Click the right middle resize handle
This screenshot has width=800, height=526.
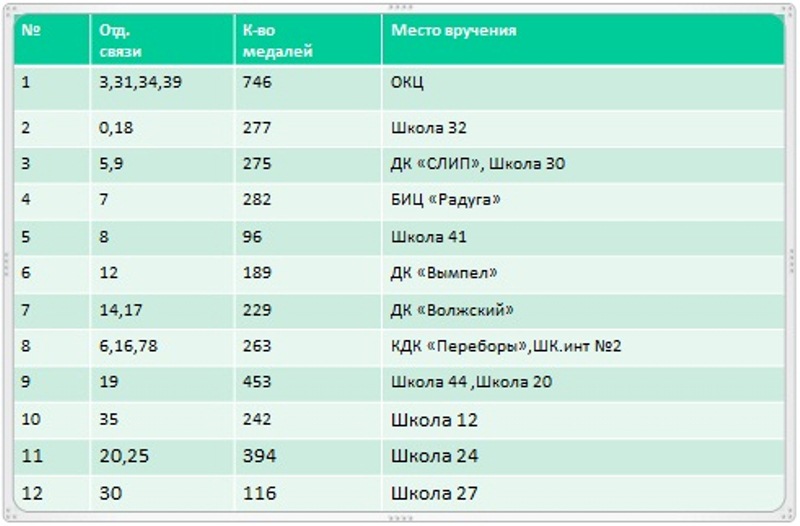[792, 264]
